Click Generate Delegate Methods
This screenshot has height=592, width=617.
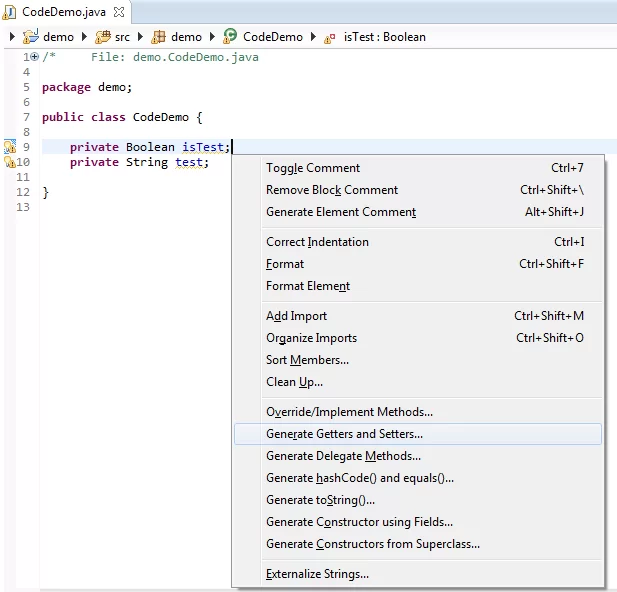click(x=417, y=456)
